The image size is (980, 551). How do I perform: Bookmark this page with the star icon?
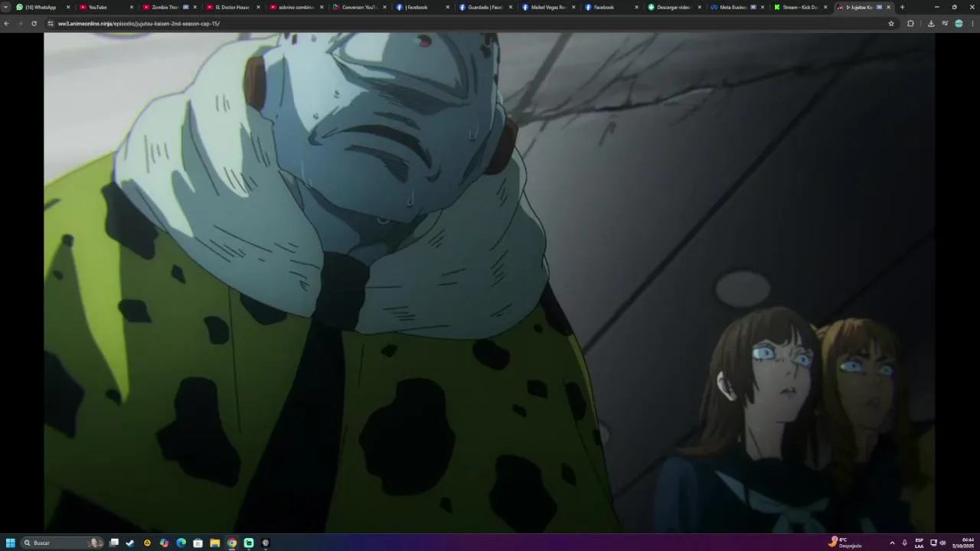click(891, 24)
